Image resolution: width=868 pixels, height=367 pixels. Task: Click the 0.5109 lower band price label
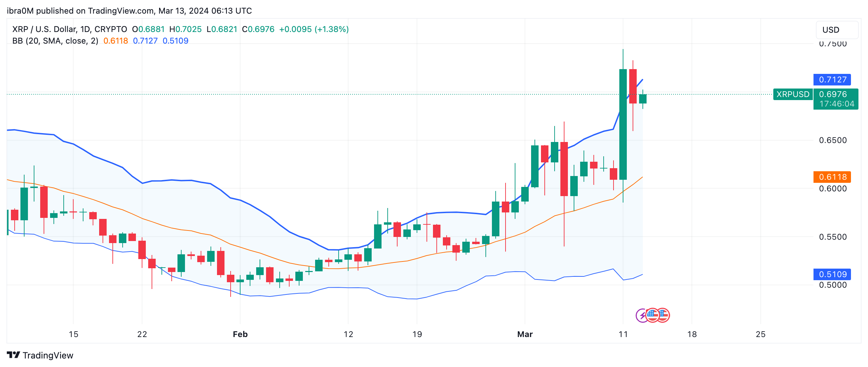click(832, 274)
